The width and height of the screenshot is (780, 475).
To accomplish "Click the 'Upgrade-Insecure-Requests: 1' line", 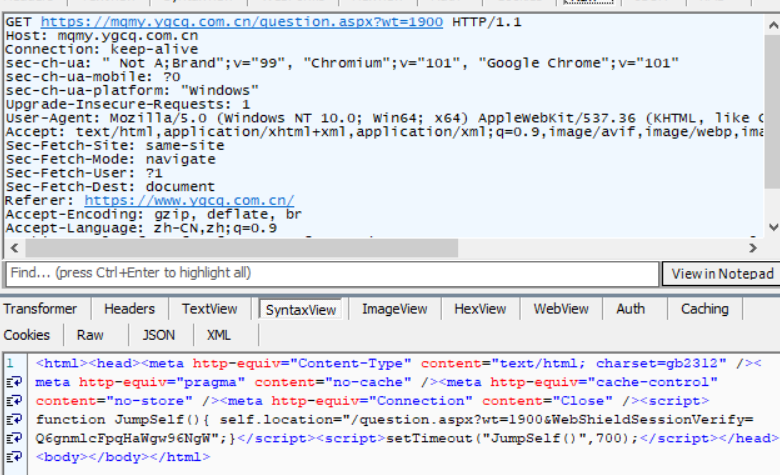I will click(x=127, y=104).
